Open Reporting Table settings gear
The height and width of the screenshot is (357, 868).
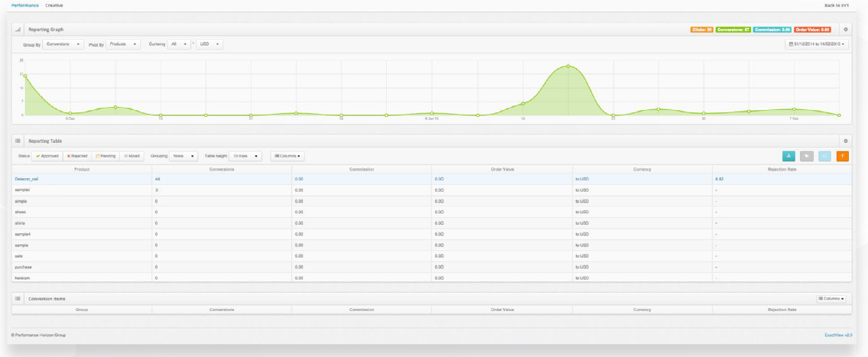tap(845, 141)
